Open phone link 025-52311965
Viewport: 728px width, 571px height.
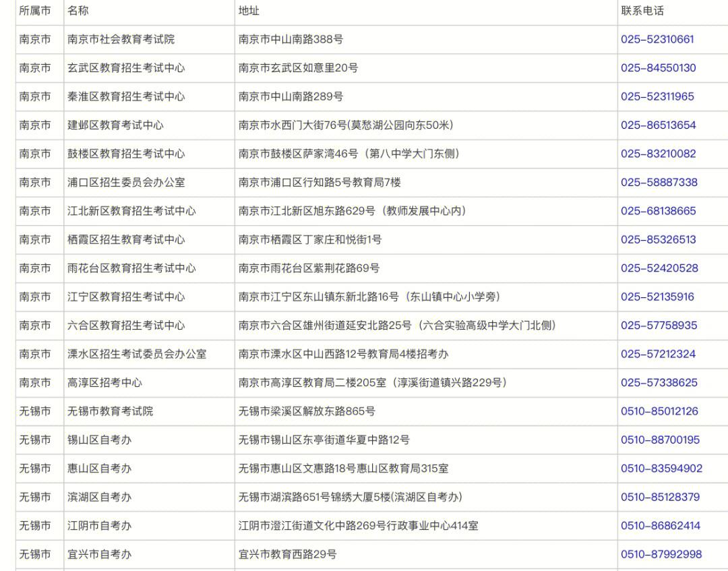click(657, 96)
